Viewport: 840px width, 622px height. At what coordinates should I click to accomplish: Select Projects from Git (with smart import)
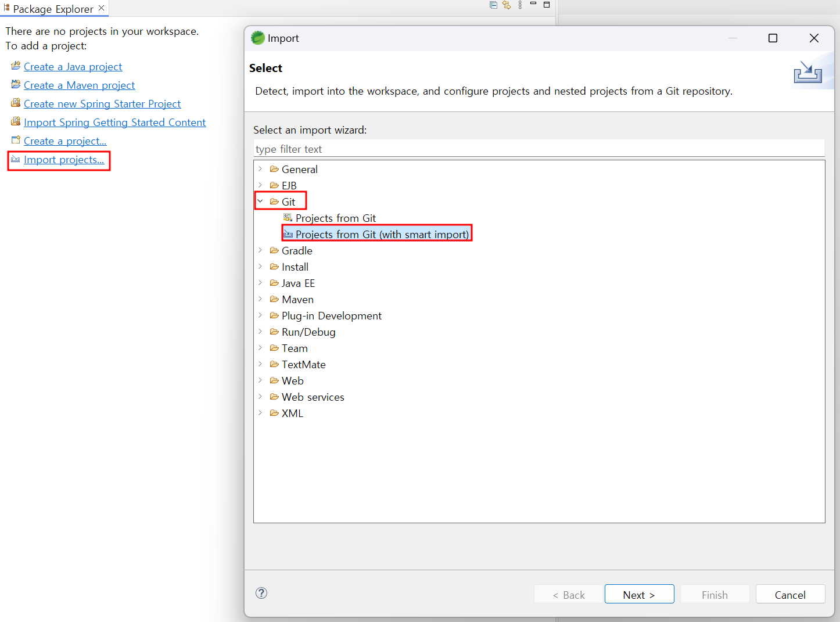[382, 234]
